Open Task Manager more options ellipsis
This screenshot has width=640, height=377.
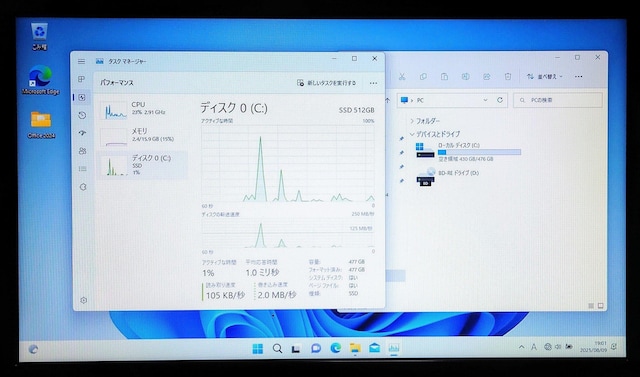tap(373, 83)
